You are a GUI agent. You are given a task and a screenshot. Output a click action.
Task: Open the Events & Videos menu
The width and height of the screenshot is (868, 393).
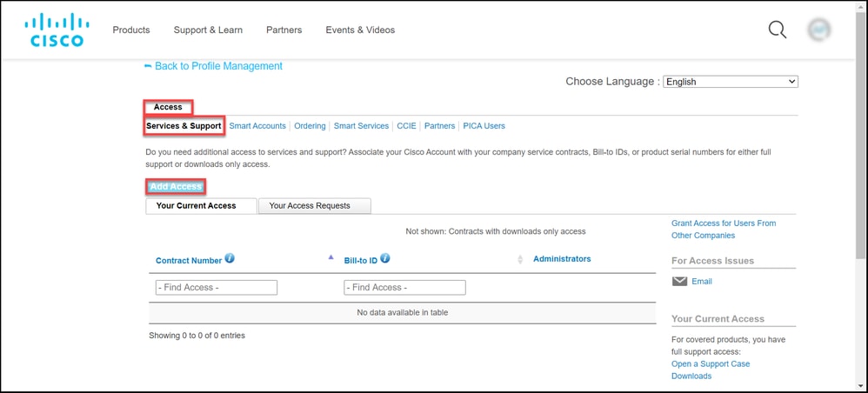point(360,30)
